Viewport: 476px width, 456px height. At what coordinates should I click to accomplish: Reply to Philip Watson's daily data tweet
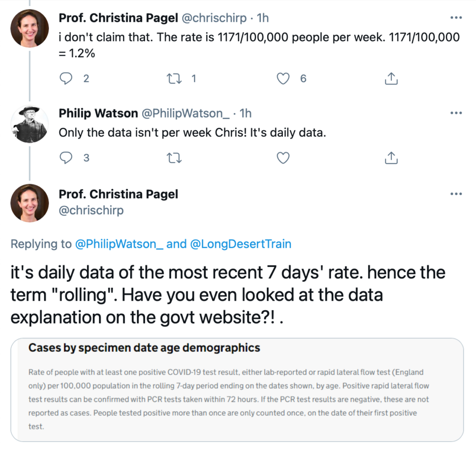tap(66, 158)
